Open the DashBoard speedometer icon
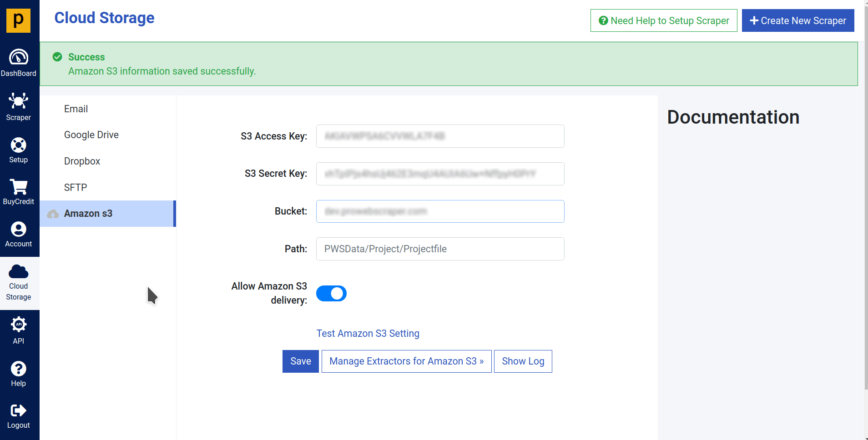The height and width of the screenshot is (440, 868). point(19,57)
